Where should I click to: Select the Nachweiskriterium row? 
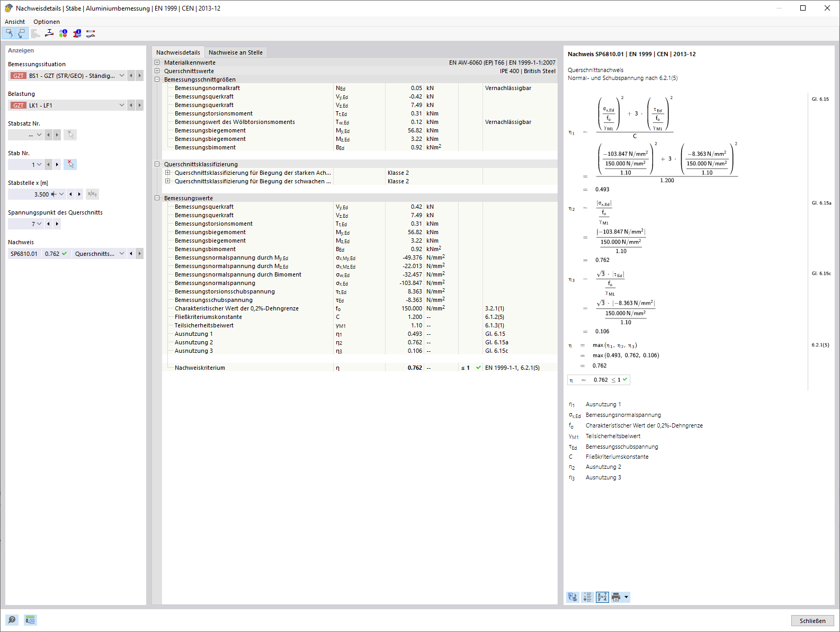click(360, 368)
